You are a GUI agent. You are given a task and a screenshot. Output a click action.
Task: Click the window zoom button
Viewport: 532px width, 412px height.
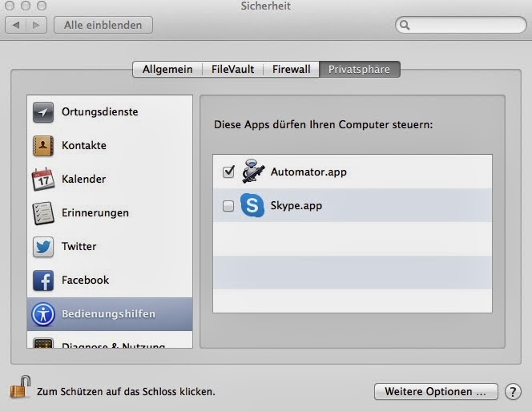(42, 6)
